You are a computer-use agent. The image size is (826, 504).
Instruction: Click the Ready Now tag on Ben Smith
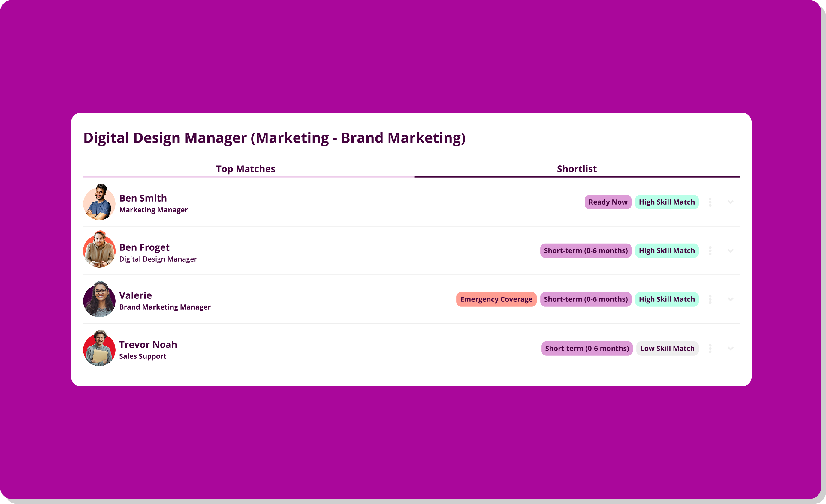tap(608, 202)
